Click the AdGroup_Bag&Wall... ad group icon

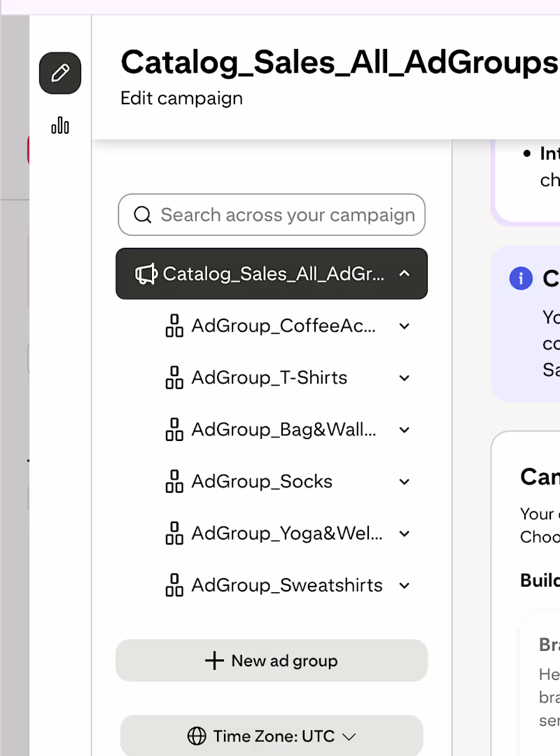(x=174, y=429)
